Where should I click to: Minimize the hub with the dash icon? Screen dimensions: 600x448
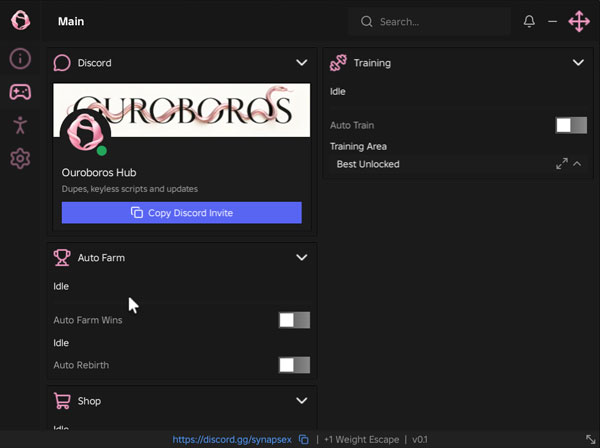[x=553, y=21]
